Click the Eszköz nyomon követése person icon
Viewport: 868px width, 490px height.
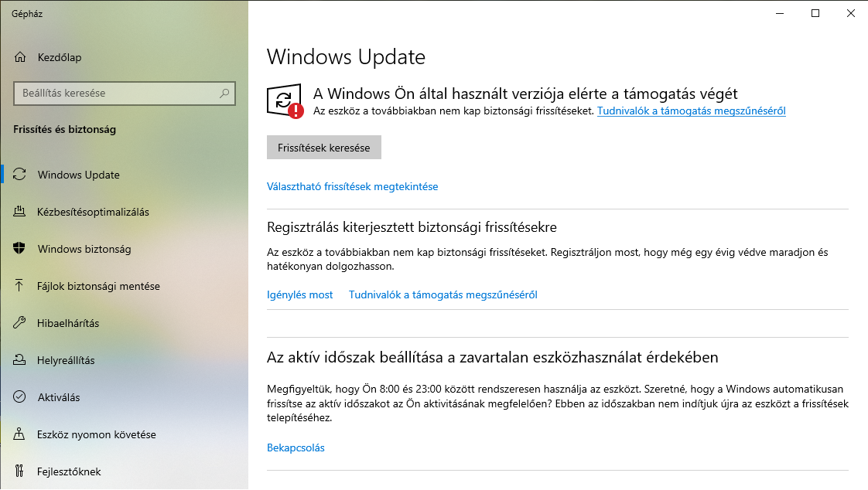[x=19, y=434]
